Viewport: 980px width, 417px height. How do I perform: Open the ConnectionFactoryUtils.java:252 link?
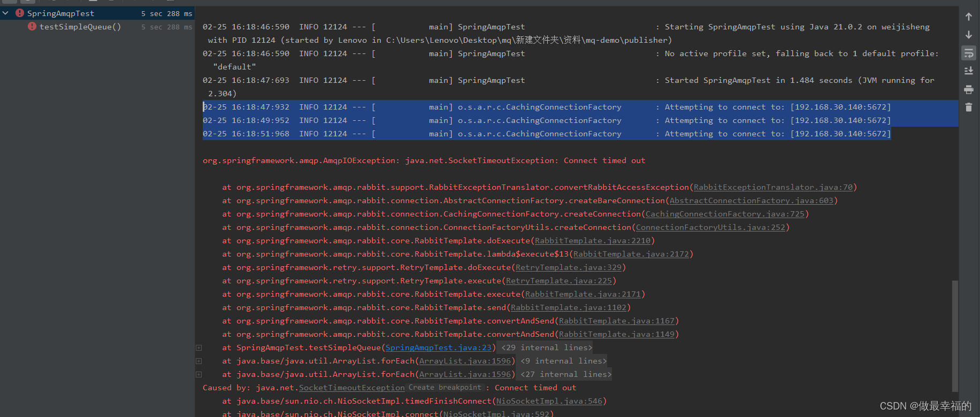tap(710, 227)
